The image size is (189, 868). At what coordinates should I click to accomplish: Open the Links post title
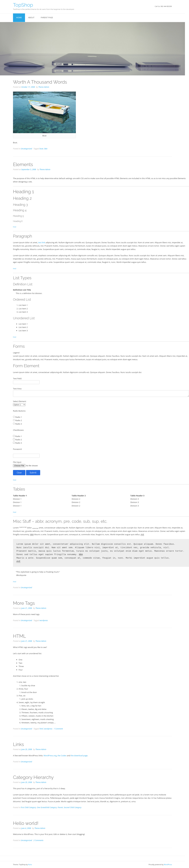tap(18, 744)
